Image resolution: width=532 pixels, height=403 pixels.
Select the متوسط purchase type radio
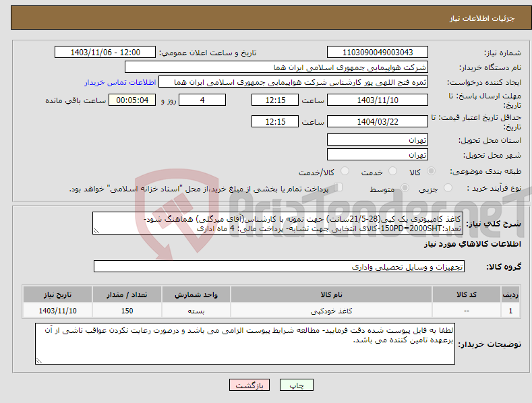[405, 187]
